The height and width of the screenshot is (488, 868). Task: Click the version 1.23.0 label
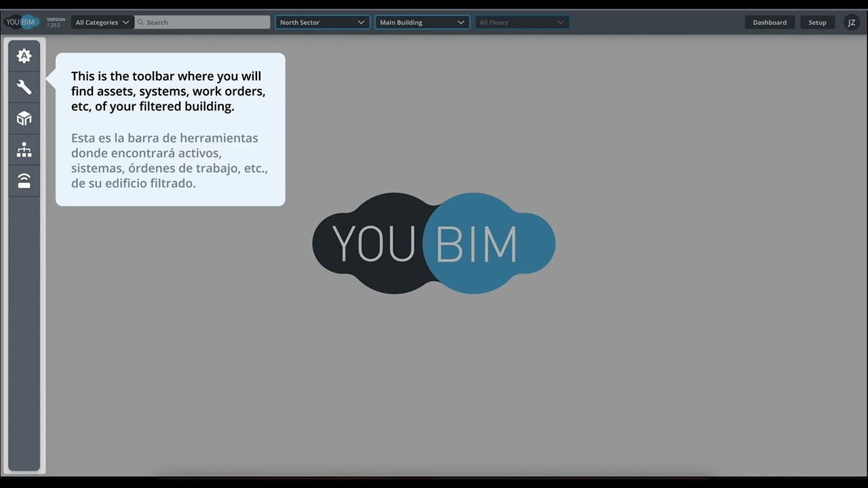click(x=56, y=22)
